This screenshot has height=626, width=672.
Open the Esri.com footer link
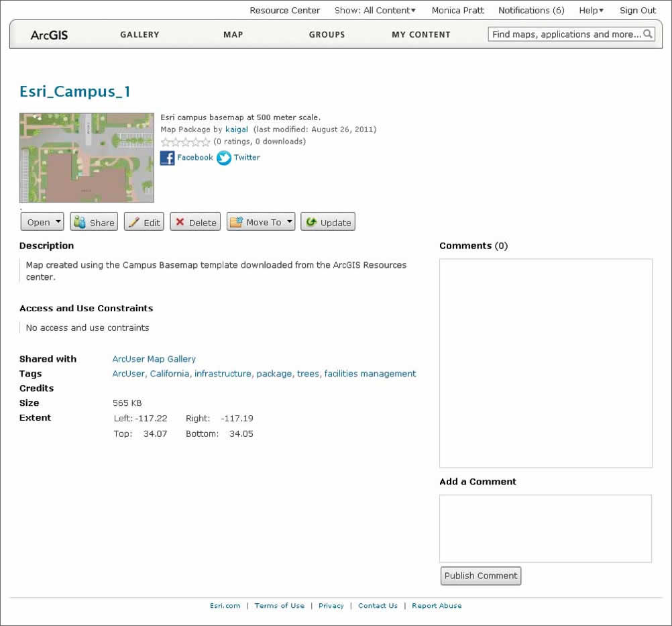pos(225,605)
